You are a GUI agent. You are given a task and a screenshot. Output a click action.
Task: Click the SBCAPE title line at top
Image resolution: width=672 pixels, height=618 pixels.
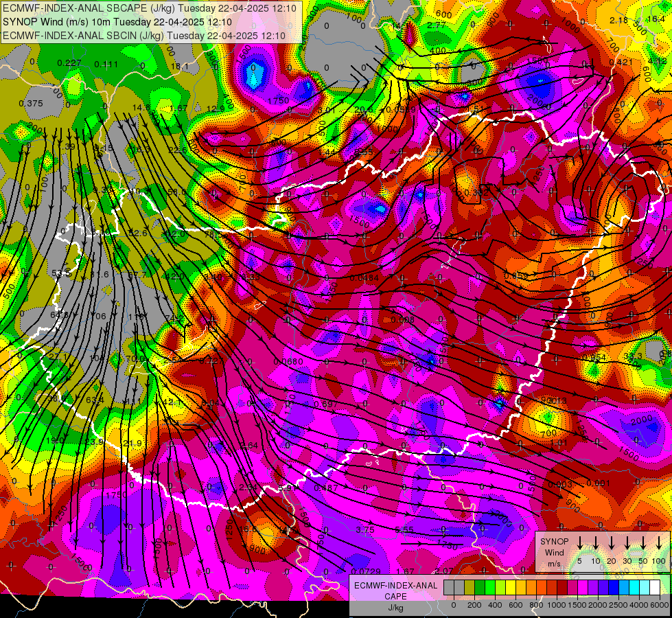click(150, 8)
